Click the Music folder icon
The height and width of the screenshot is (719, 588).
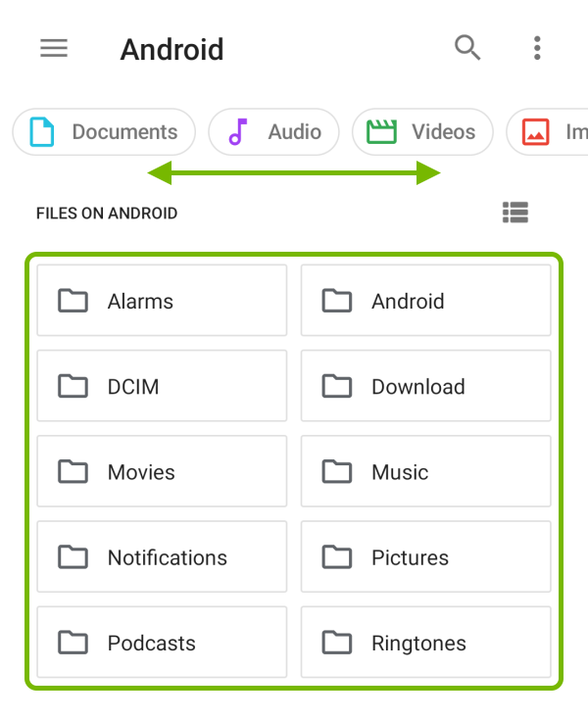pos(337,471)
